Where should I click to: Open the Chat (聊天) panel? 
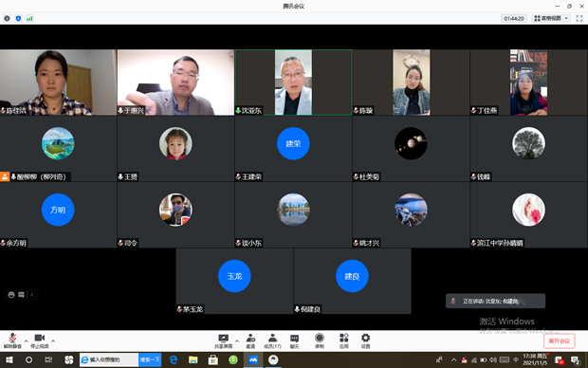[x=294, y=341]
